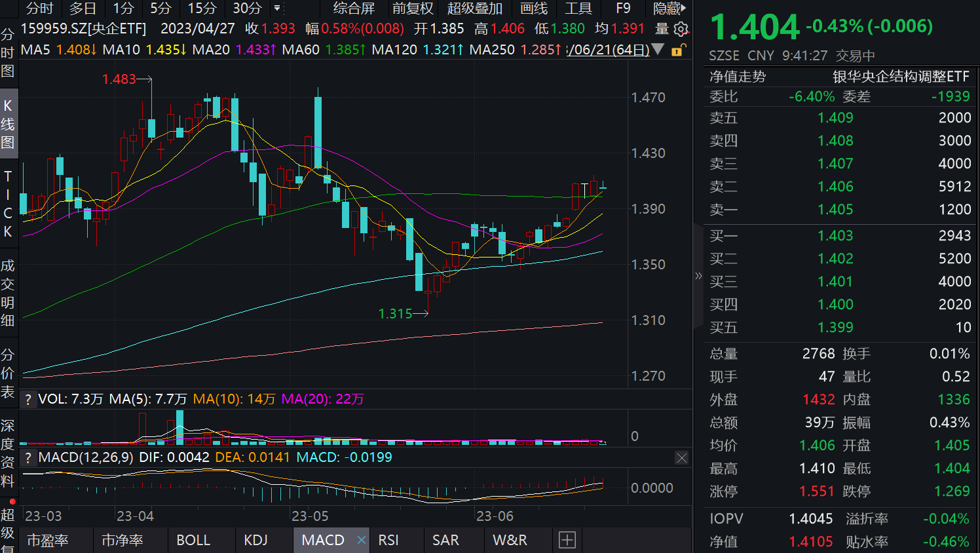The image size is (980, 553).
Task: Click the 1.315 low price marker
Action: [396, 314]
